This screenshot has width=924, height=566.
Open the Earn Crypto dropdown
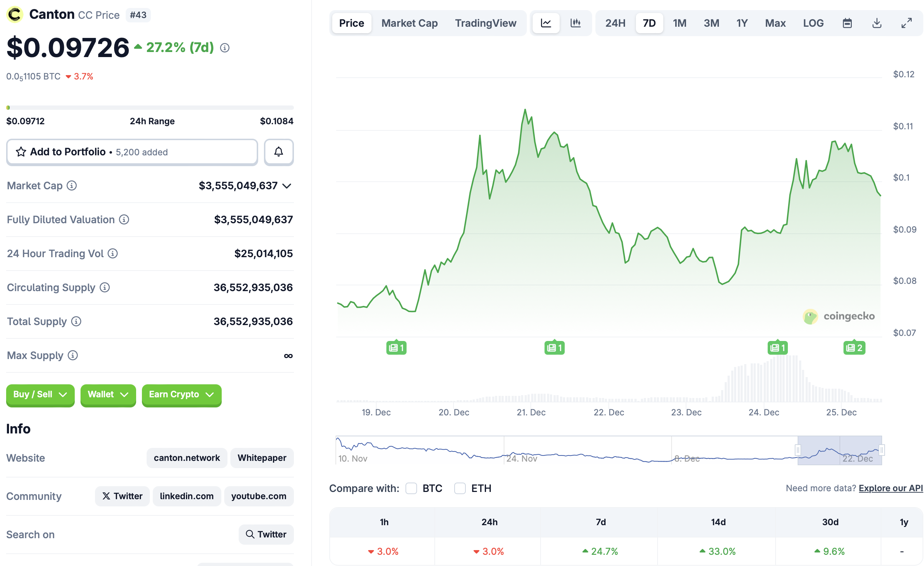coord(182,394)
